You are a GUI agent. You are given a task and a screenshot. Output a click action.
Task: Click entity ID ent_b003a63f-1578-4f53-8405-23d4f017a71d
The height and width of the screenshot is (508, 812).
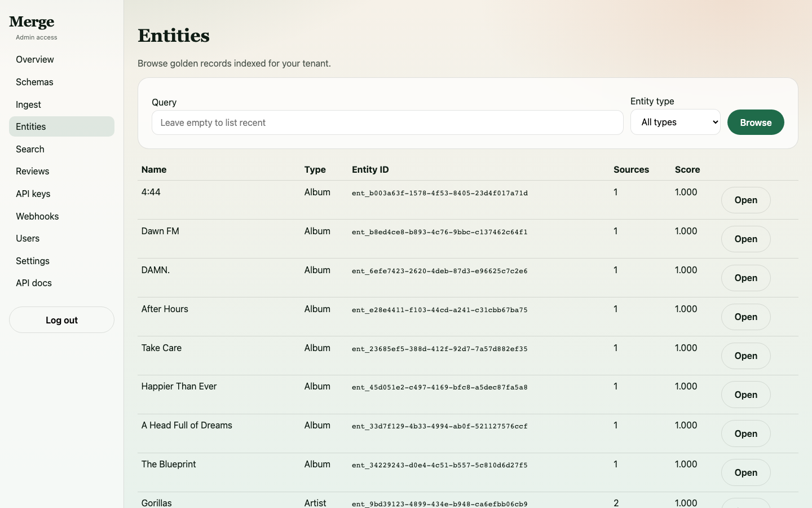pos(440,193)
